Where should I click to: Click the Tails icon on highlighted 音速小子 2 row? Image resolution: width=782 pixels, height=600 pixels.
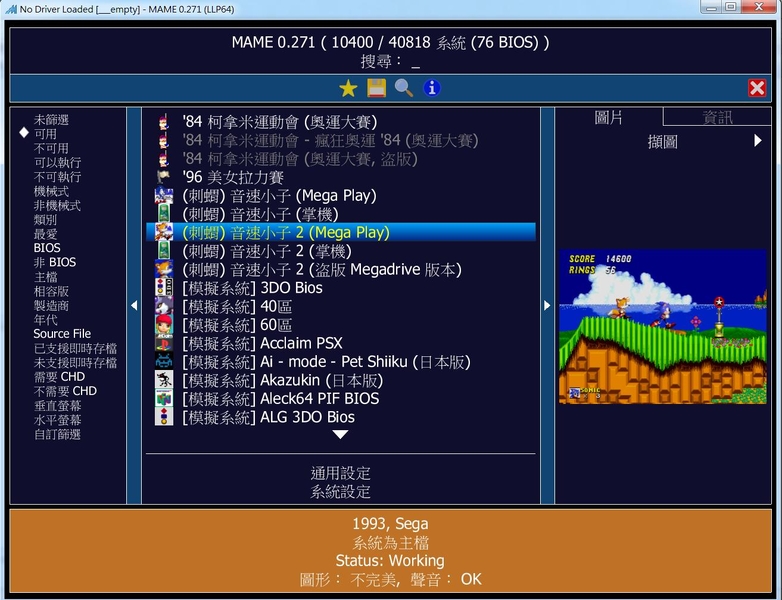pos(164,232)
